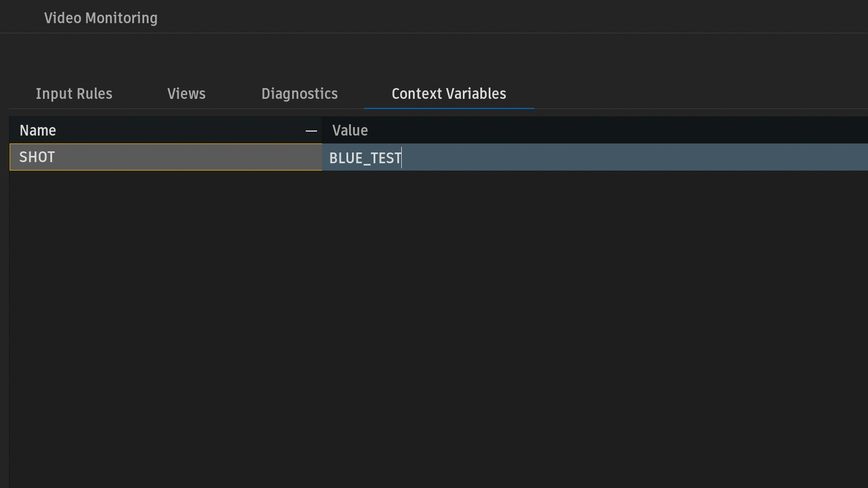Switch to the Views tab
The height and width of the screenshot is (488, 868).
tap(186, 94)
